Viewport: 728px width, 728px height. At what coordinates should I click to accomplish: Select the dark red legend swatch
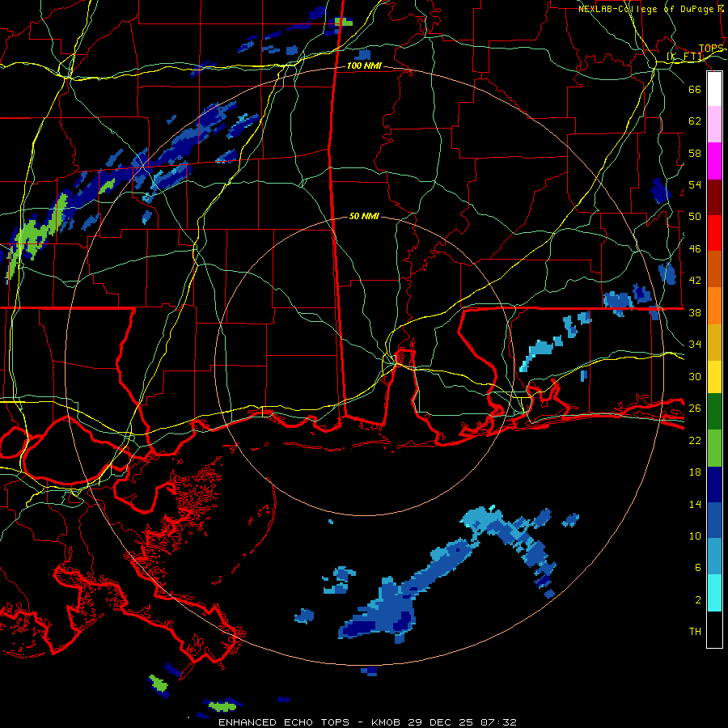[714, 197]
